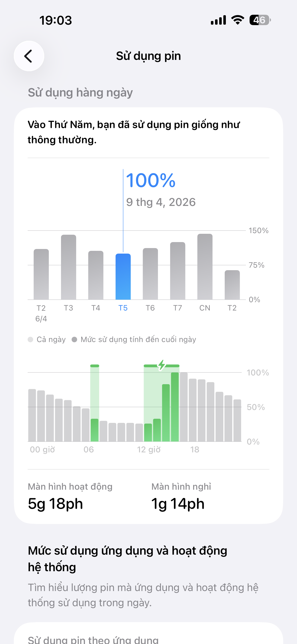The height and width of the screenshot is (644, 297).
Task: Tap the Màn hình hoạt động 5g 18ph value
Action: (x=55, y=503)
